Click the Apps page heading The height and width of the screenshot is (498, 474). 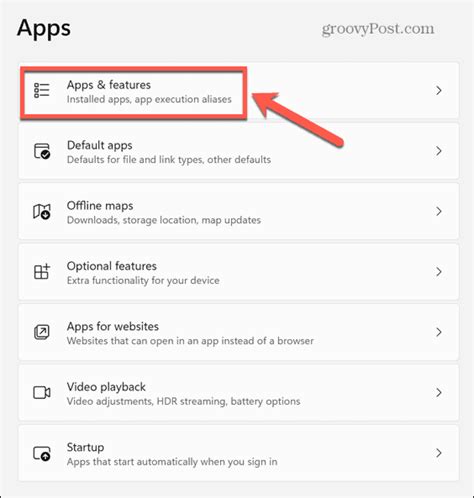point(44,29)
